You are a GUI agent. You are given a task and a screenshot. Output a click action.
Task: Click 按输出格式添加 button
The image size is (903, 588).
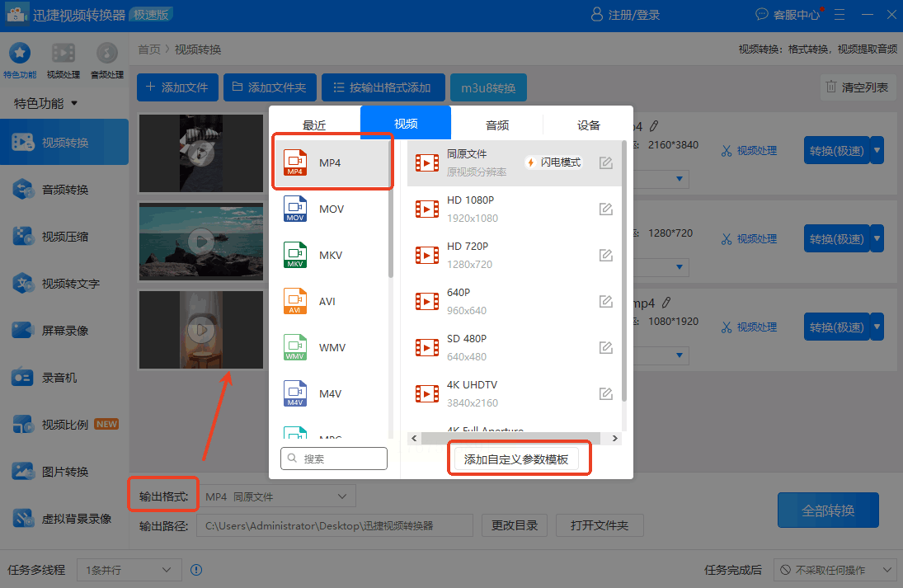click(x=383, y=87)
